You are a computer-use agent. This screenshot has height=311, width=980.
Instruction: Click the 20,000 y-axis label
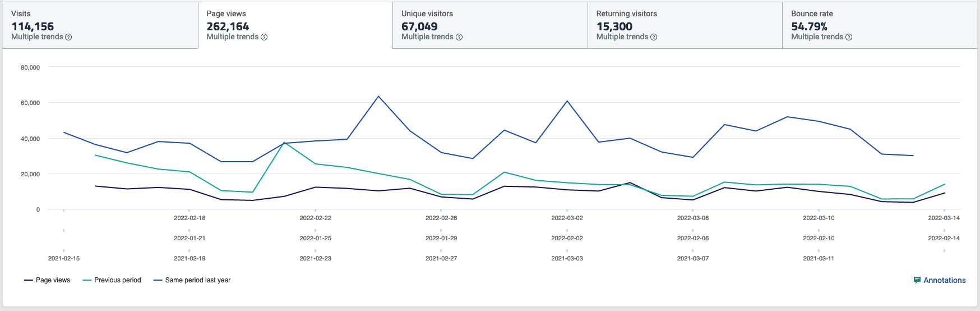click(x=30, y=174)
